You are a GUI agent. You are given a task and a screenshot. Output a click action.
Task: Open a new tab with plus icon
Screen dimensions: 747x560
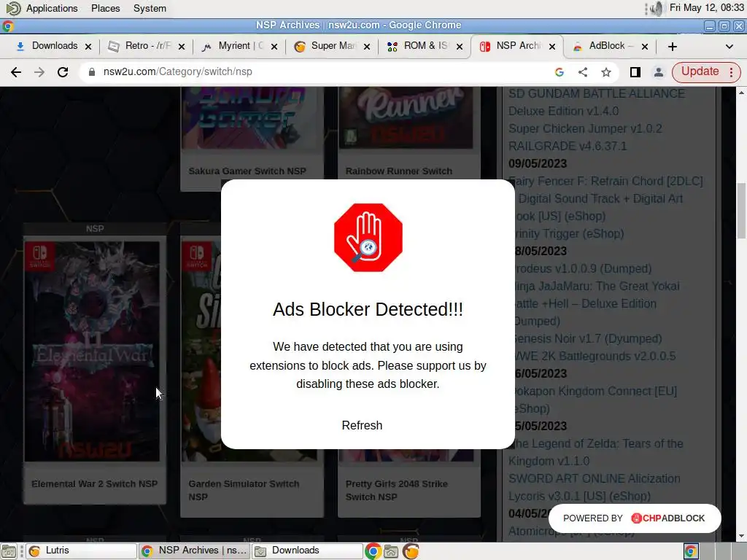(672, 47)
